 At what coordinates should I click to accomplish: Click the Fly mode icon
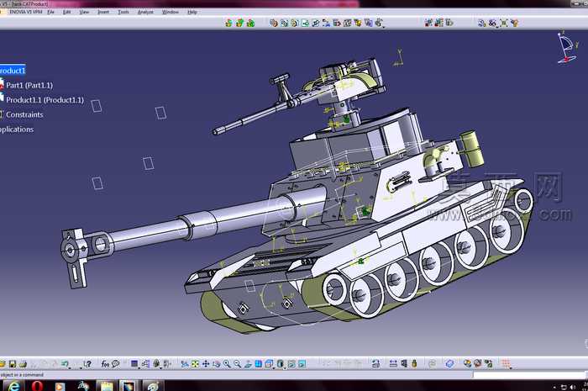coord(185,363)
